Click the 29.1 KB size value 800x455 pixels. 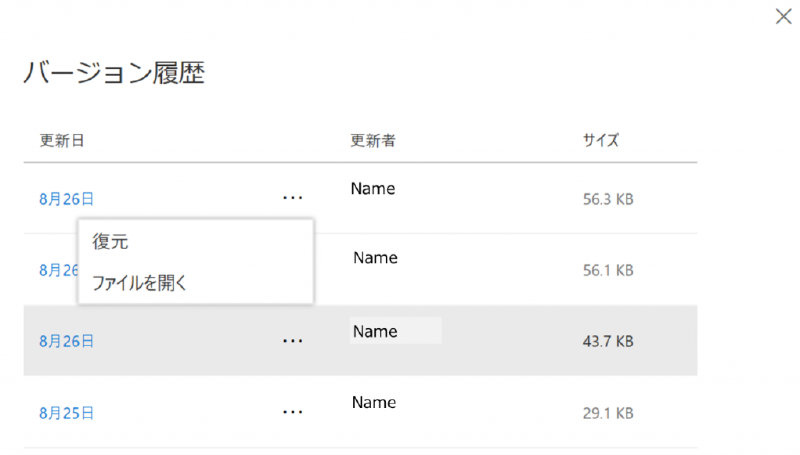608,412
